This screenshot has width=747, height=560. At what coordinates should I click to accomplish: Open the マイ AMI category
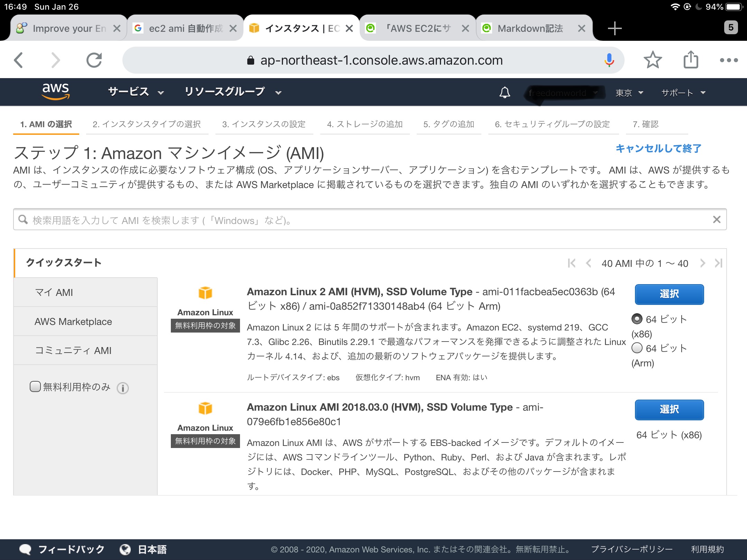(x=85, y=292)
